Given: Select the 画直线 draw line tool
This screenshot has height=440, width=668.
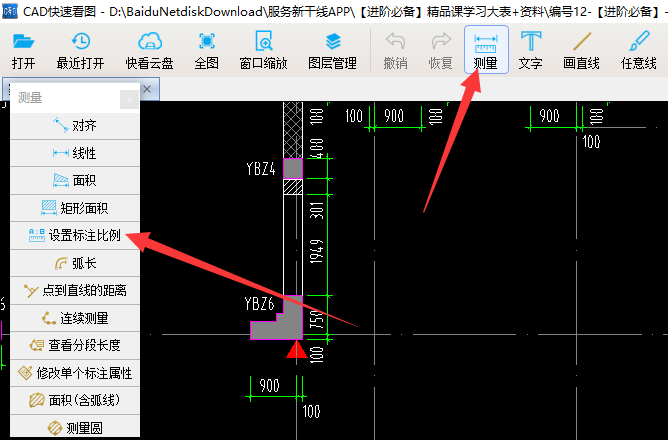Looking at the screenshot, I should (582, 50).
